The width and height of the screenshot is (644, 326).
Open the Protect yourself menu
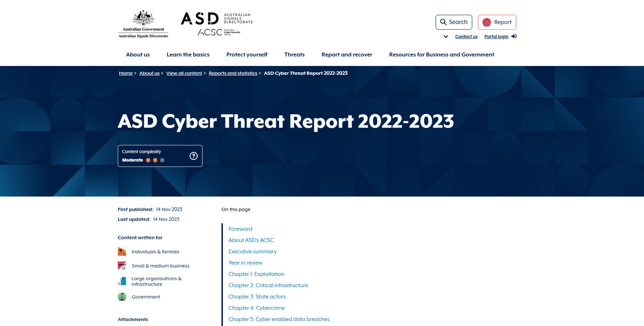pyautogui.click(x=247, y=54)
